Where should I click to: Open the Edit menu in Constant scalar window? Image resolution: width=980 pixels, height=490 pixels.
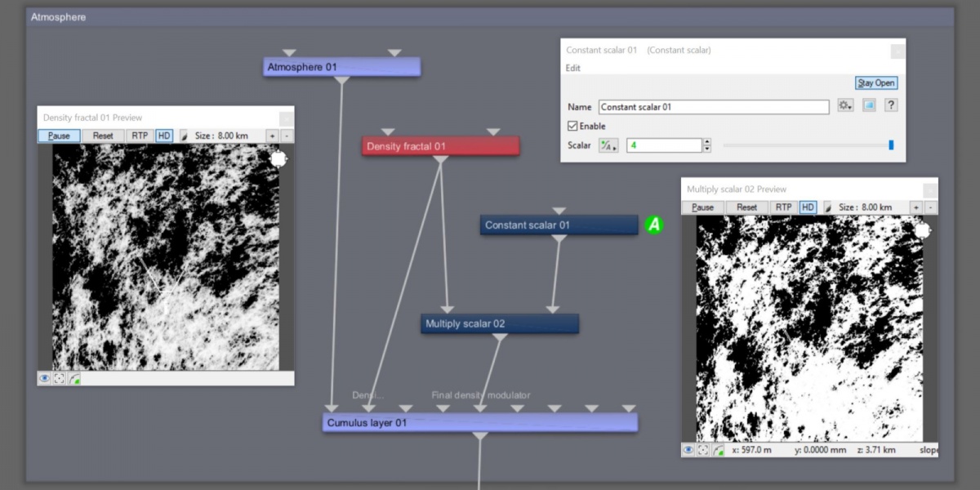click(x=573, y=68)
